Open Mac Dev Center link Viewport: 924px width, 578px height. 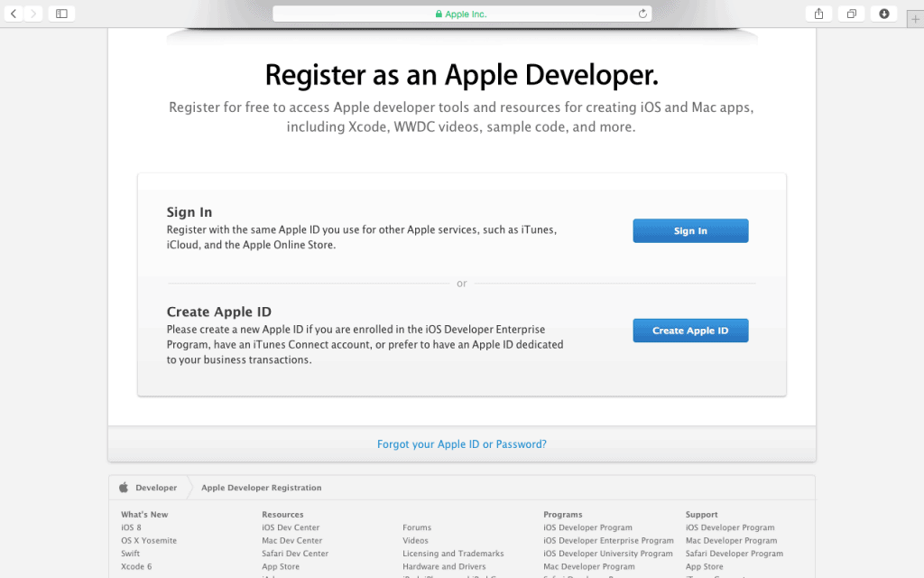pyautogui.click(x=291, y=540)
